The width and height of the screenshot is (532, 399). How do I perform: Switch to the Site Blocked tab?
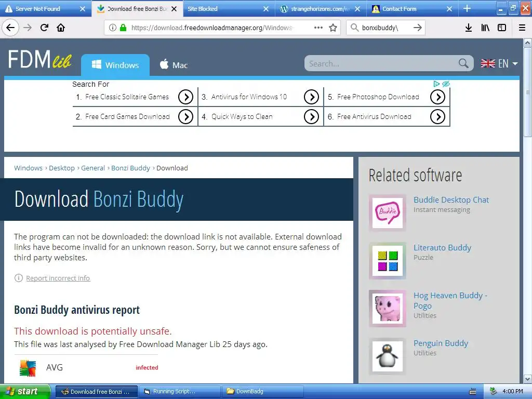(x=223, y=8)
